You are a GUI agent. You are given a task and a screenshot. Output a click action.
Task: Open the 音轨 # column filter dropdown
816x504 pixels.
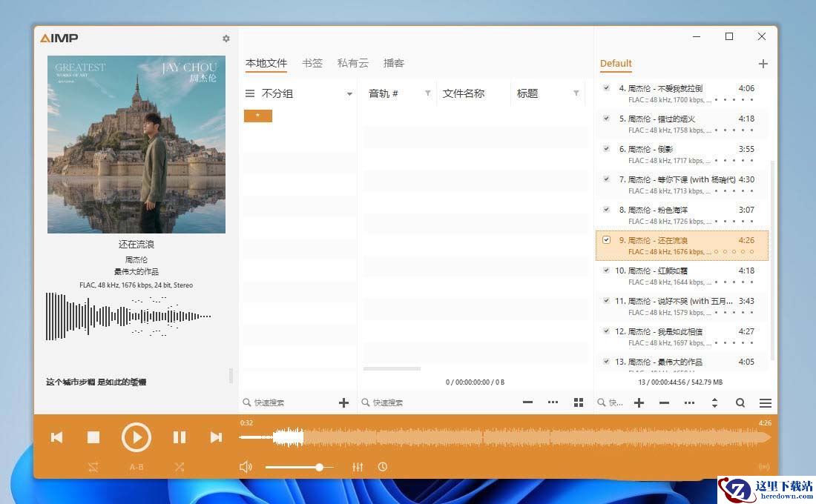click(x=427, y=93)
